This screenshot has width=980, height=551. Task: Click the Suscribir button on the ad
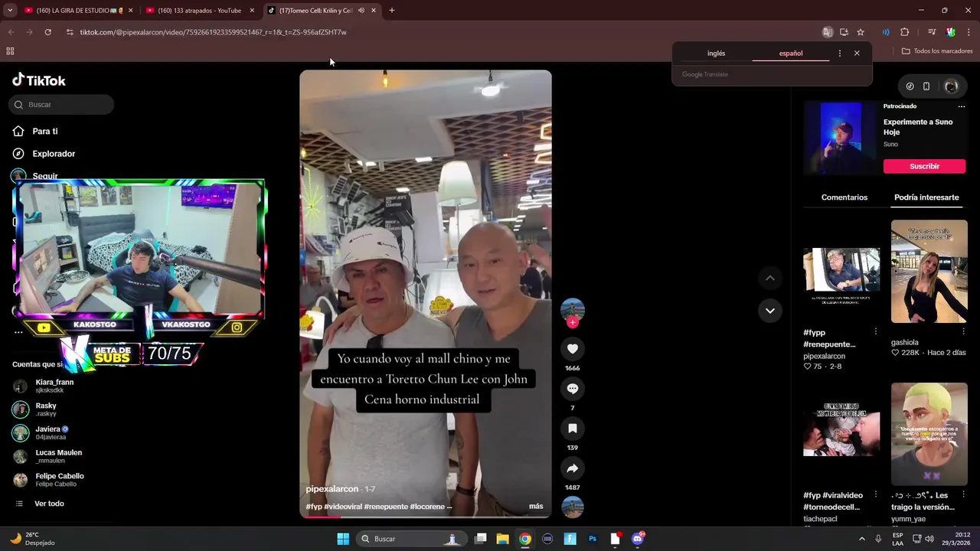pyautogui.click(x=924, y=166)
